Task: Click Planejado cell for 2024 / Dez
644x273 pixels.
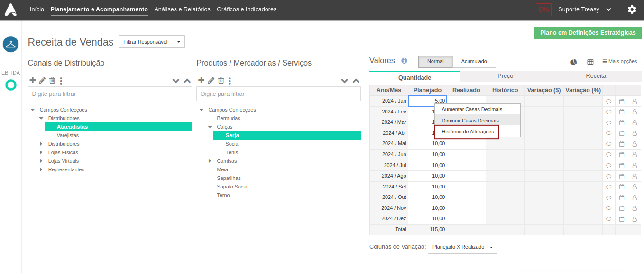Action: coord(427,219)
